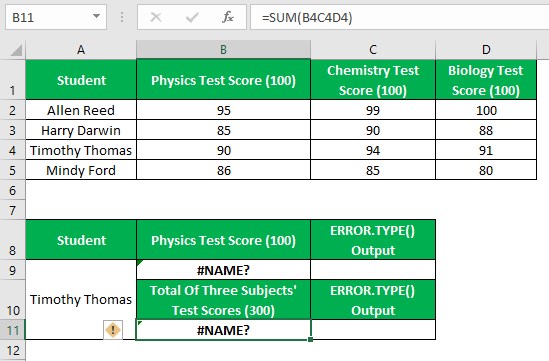
Task: Click the Chemistry Test Score header cell
Action: (373, 80)
